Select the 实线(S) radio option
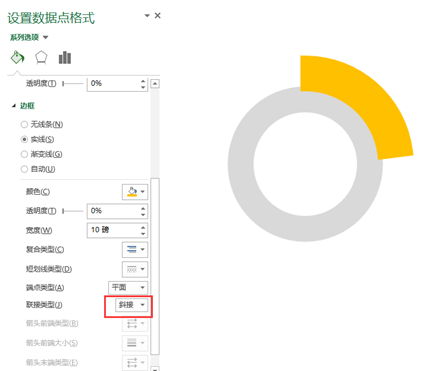The width and height of the screenshot is (434, 371). 37,139
